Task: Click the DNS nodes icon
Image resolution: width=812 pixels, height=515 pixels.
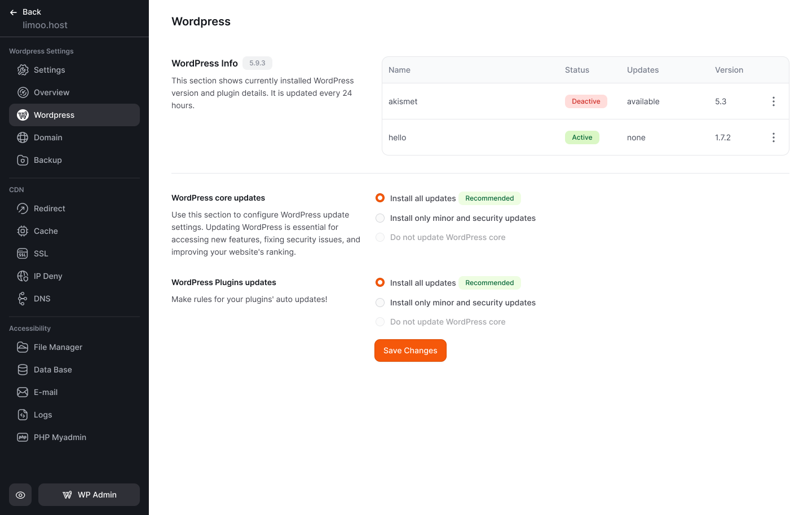Action: click(x=23, y=299)
